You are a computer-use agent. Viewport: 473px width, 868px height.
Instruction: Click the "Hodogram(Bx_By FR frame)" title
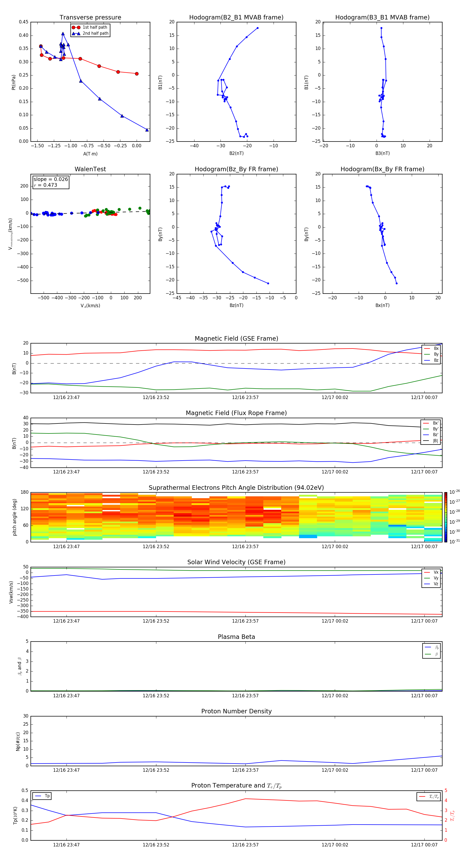click(x=382, y=169)
